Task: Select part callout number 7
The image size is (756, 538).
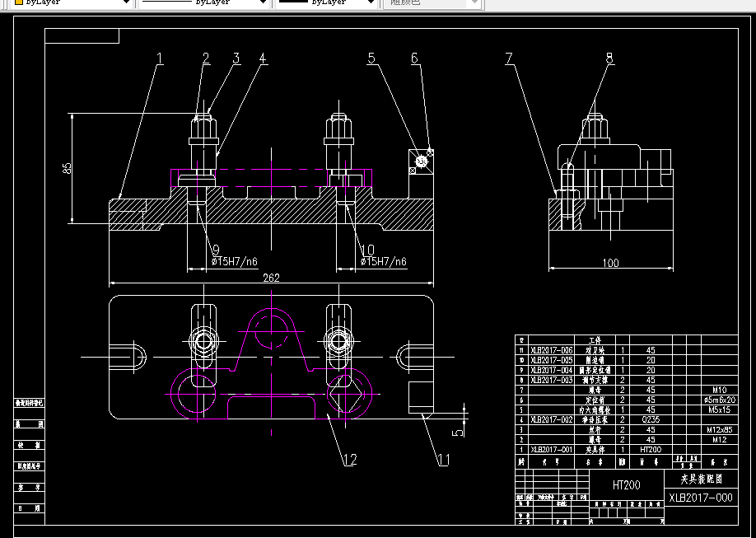Action: click(509, 58)
